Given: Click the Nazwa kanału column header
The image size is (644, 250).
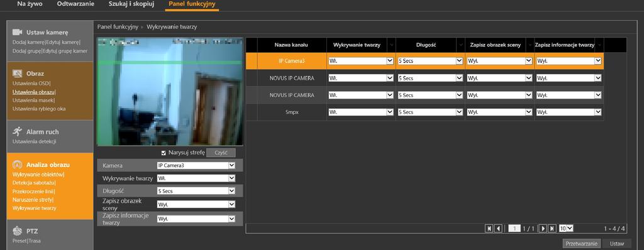Looking at the screenshot, I should click(291, 45).
